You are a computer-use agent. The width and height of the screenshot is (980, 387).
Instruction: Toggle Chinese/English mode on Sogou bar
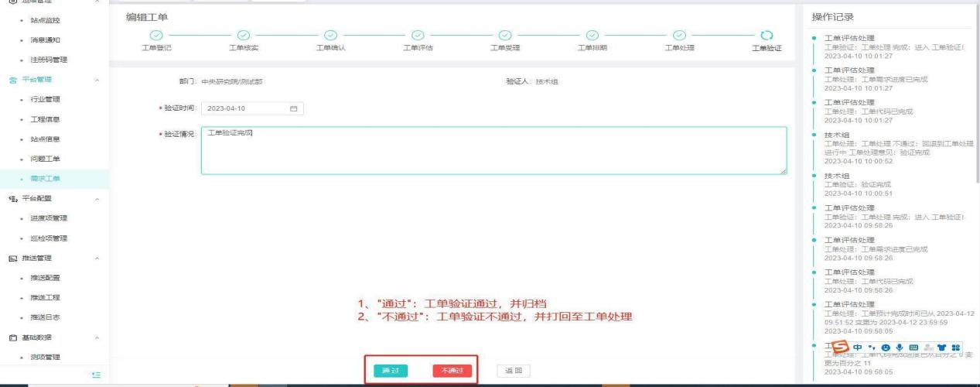tap(858, 347)
